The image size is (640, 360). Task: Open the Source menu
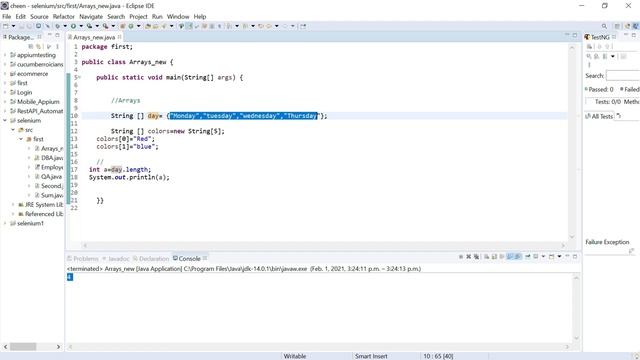(x=39, y=17)
